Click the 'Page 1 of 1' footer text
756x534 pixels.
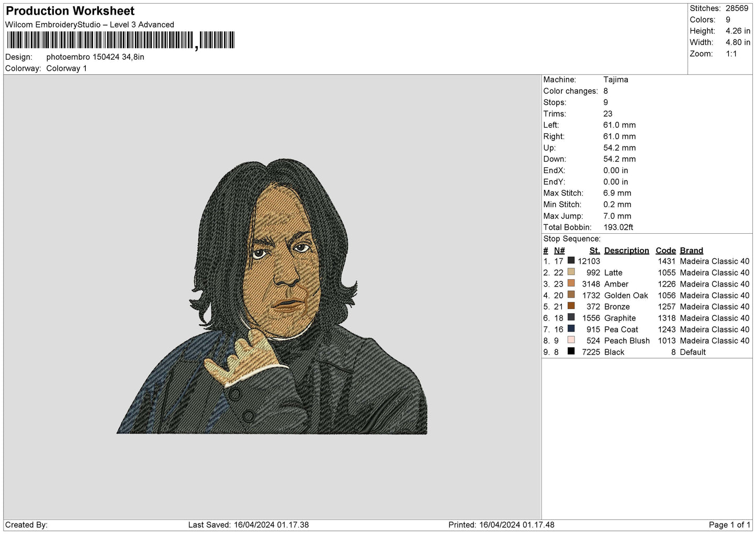(x=729, y=525)
